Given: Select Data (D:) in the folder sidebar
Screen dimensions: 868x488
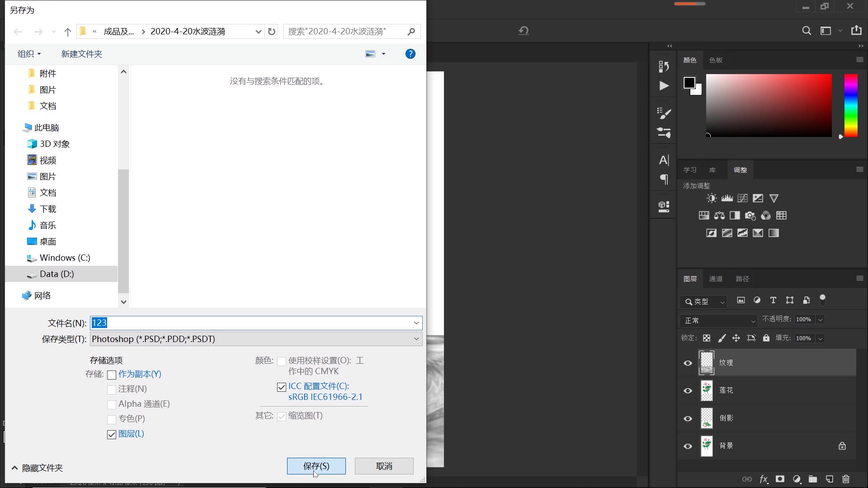Looking at the screenshot, I should tap(56, 274).
